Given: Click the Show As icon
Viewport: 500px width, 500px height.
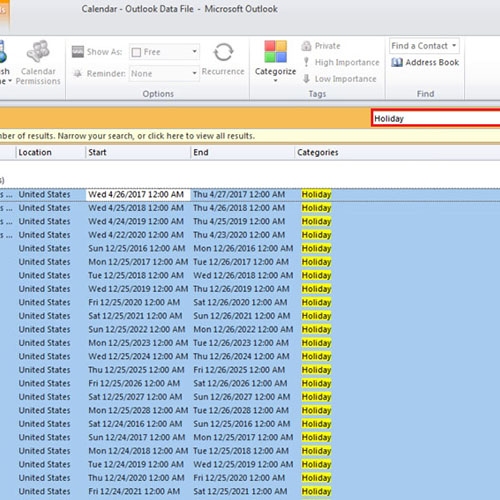Looking at the screenshot, I should (x=78, y=52).
